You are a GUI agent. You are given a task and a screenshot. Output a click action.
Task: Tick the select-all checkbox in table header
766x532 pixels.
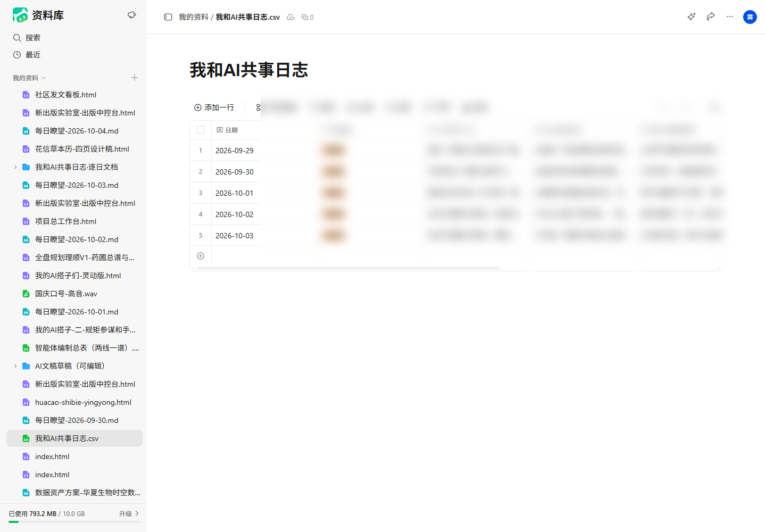pos(201,130)
